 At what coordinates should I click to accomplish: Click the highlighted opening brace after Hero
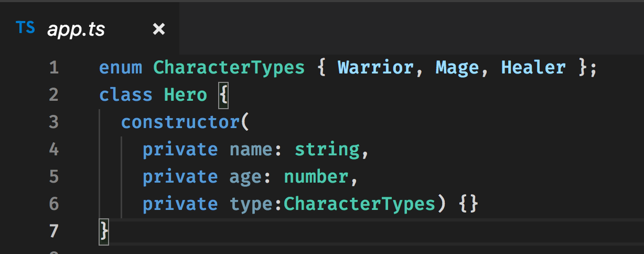click(x=223, y=96)
